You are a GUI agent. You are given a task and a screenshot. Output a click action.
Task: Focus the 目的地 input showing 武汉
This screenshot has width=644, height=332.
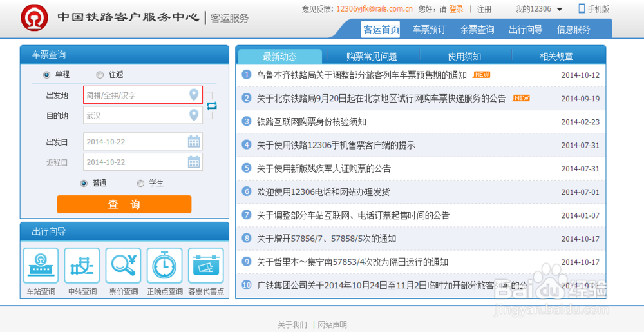coord(143,115)
